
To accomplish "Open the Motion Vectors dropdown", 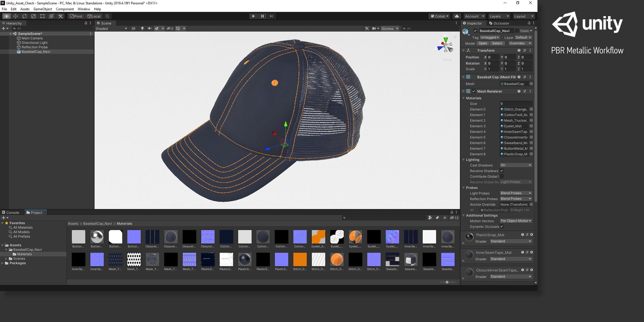I will pos(516,221).
